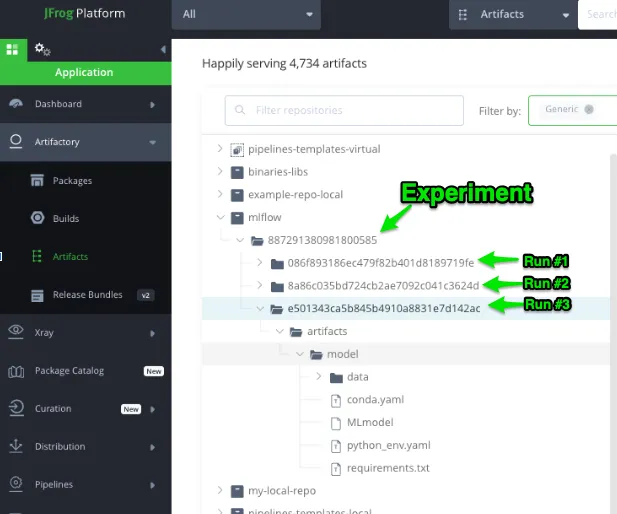Select the requirements.txt file
This screenshot has width=617, height=514.
(388, 468)
